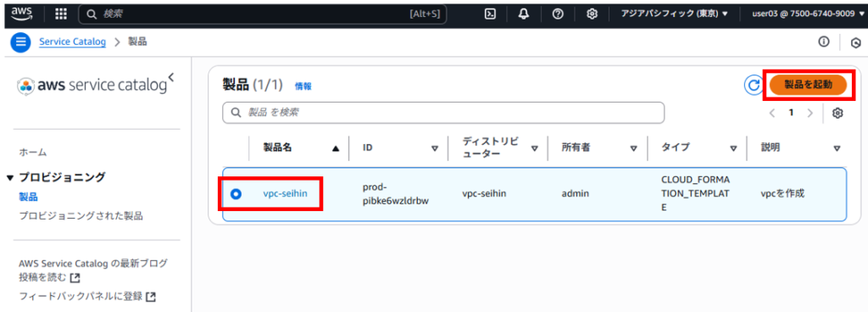Viewport: 868px width, 312px height.
Task: Open the notifications bell
Action: (x=524, y=14)
